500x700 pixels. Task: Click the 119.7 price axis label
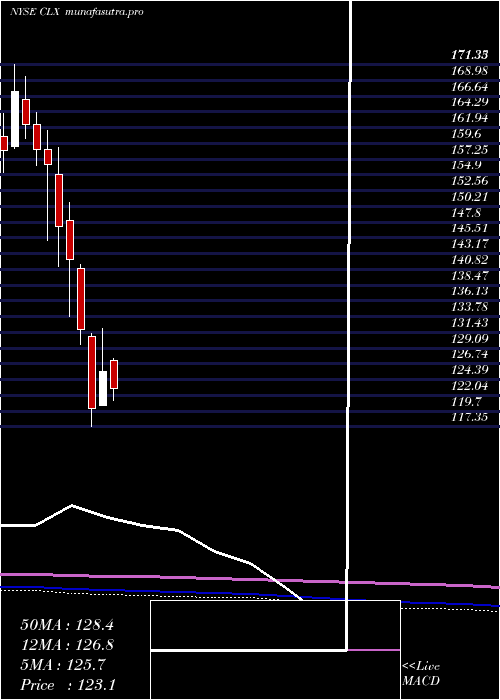467,401
